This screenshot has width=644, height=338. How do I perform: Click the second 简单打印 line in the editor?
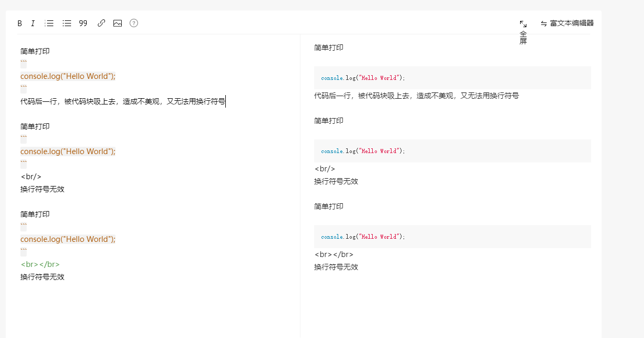coord(35,126)
